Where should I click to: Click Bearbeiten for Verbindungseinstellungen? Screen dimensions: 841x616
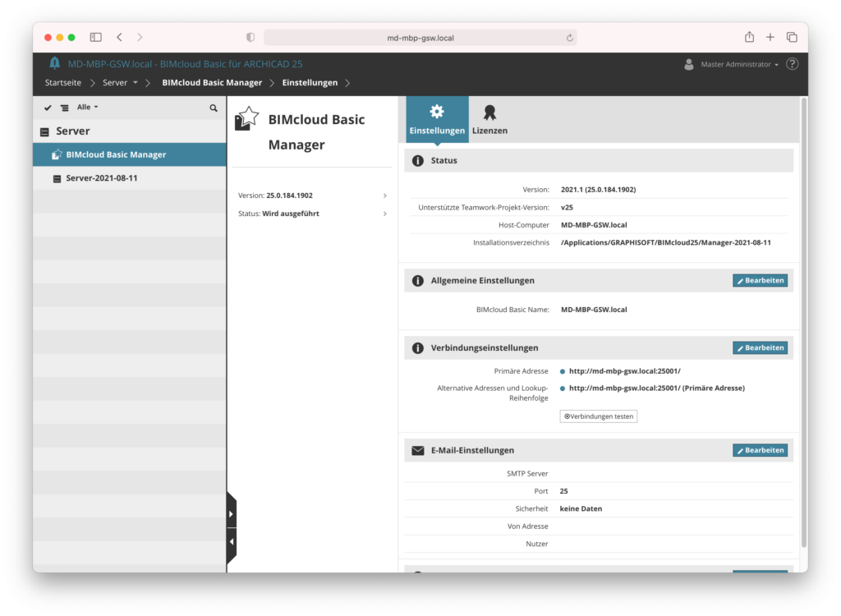coord(760,347)
